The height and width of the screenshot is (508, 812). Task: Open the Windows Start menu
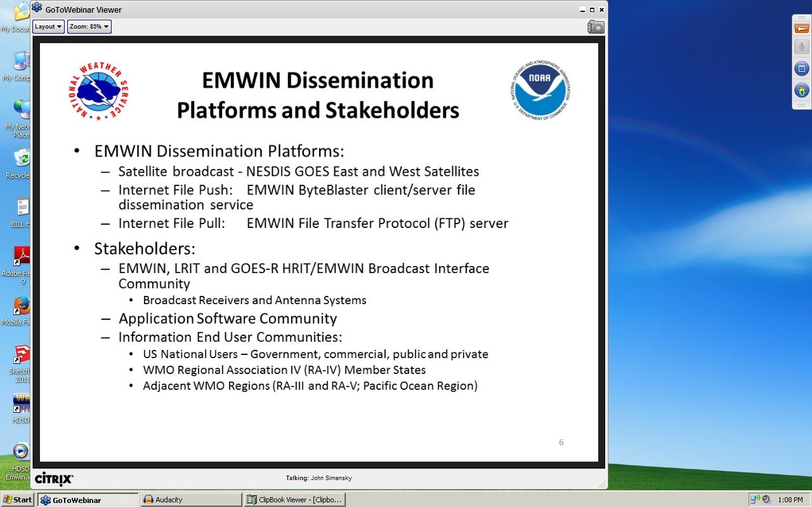pos(17,500)
